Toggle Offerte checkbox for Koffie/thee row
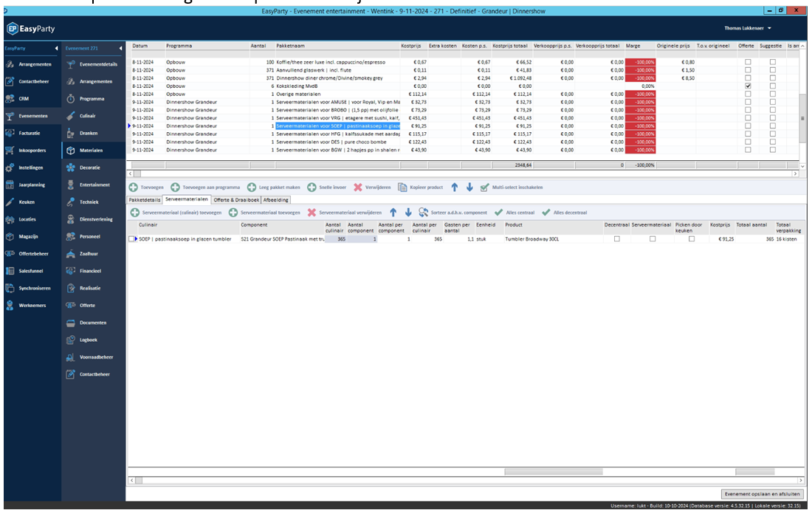This screenshot has width=812, height=513. (747, 62)
